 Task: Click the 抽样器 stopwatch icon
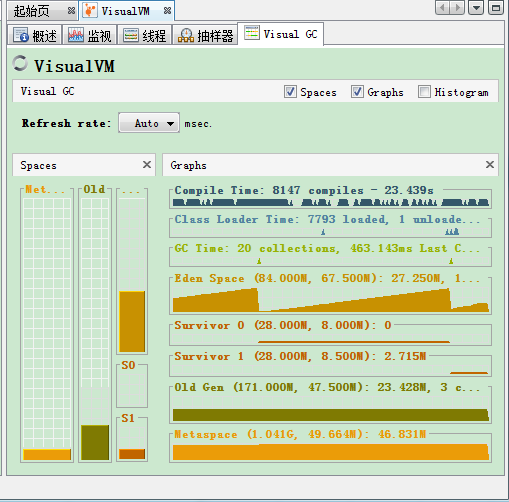pyautogui.click(x=186, y=35)
